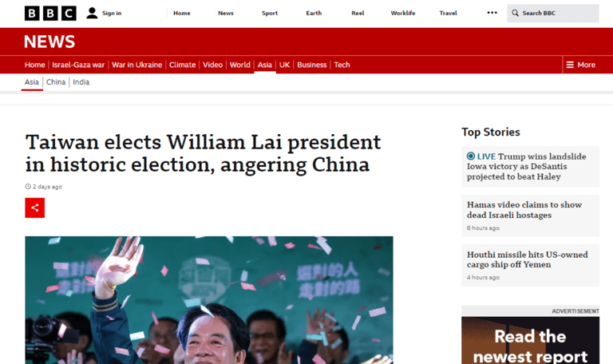Open the India sub-section
This screenshot has height=364, width=613.
click(x=81, y=82)
